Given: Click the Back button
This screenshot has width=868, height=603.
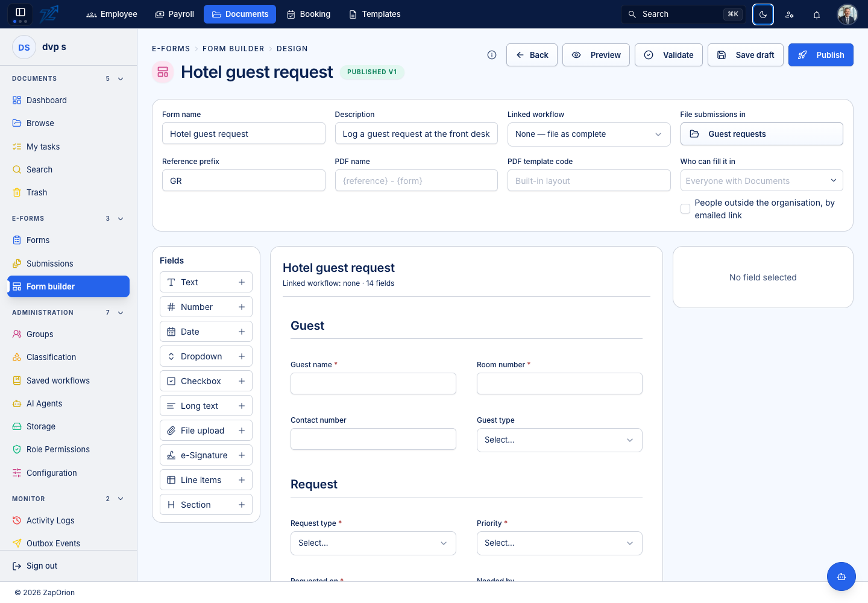Looking at the screenshot, I should (x=532, y=55).
